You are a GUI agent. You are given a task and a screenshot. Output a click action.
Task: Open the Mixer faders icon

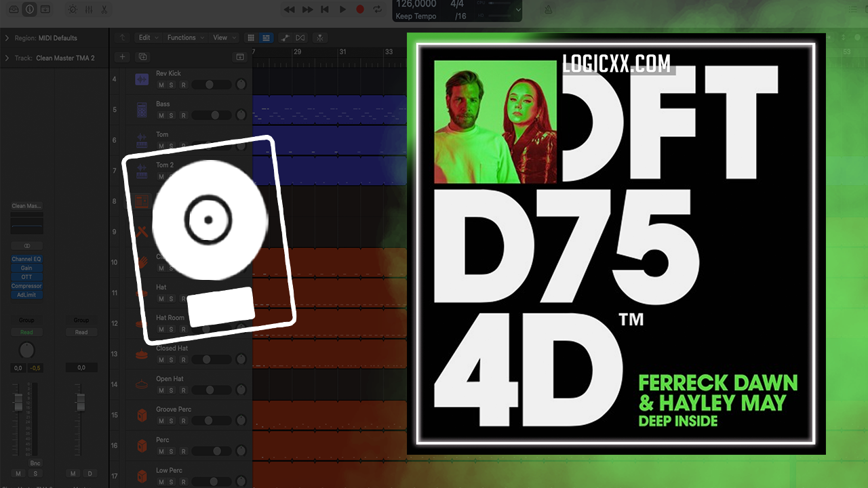(88, 9)
